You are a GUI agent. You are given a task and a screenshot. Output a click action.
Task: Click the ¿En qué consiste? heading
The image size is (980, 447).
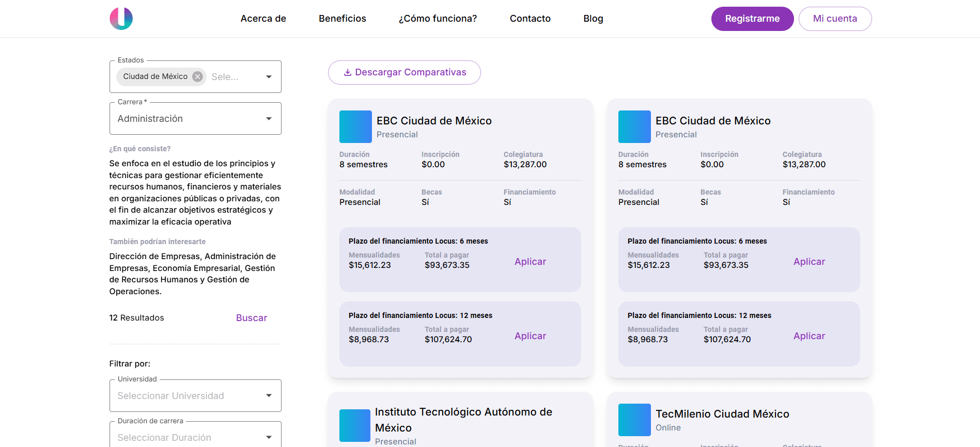[x=139, y=149]
